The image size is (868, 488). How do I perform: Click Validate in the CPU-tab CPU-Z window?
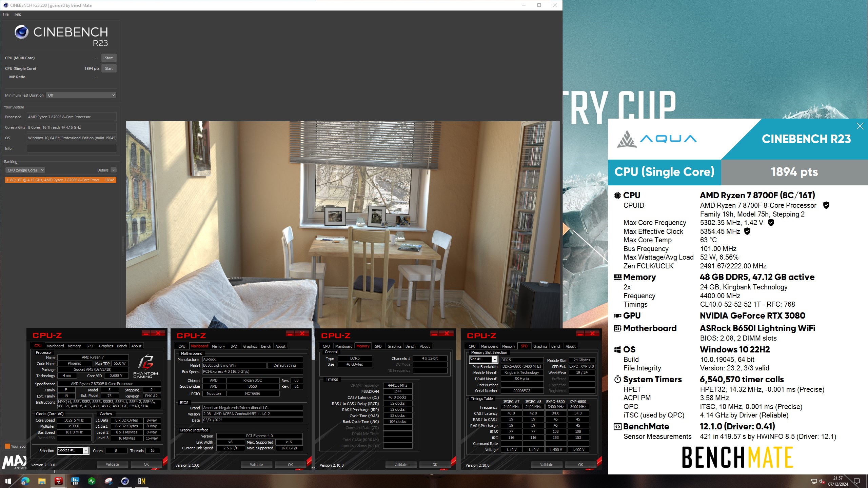112,465
